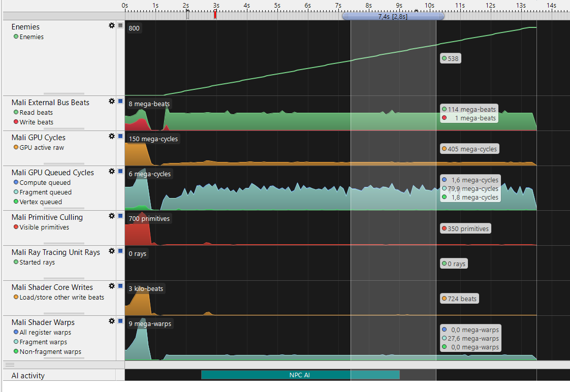
Task: Click the green swatch beside Non-fragment warps
Action: tap(16, 351)
